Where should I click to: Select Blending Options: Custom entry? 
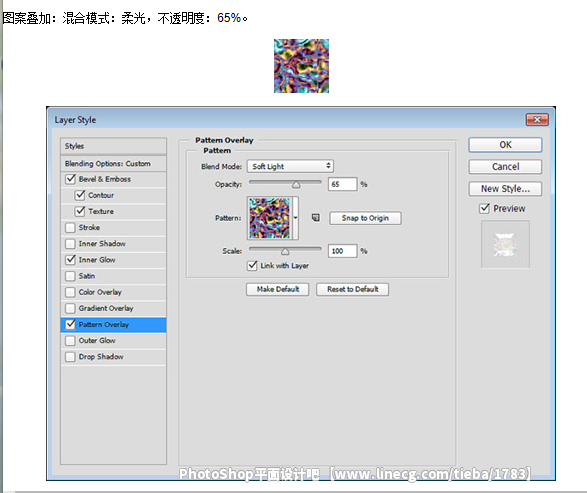click(113, 164)
